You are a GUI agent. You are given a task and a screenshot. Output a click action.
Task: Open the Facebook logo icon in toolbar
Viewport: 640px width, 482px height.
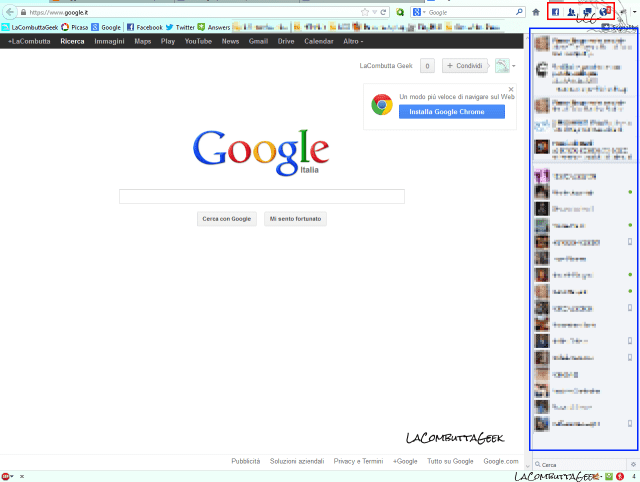tap(555, 12)
